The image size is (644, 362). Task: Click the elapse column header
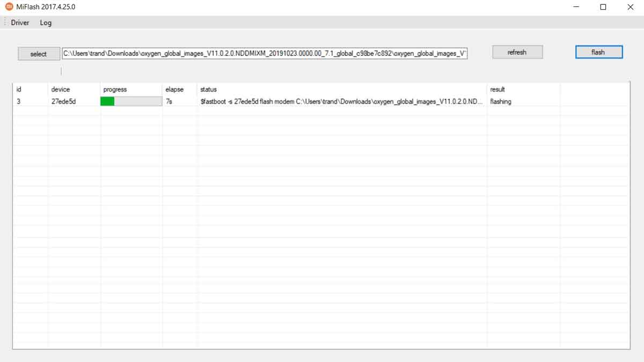(174, 90)
